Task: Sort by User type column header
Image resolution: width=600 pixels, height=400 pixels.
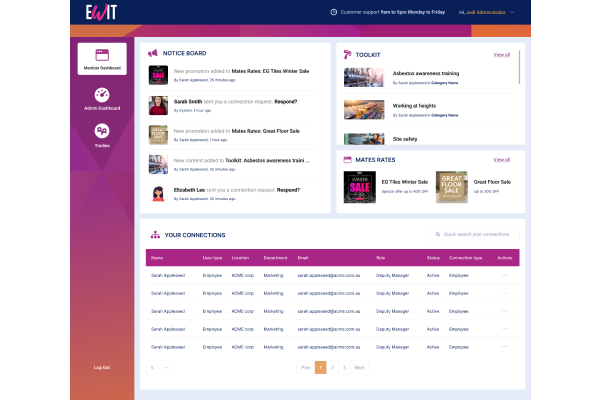Action: point(212,258)
